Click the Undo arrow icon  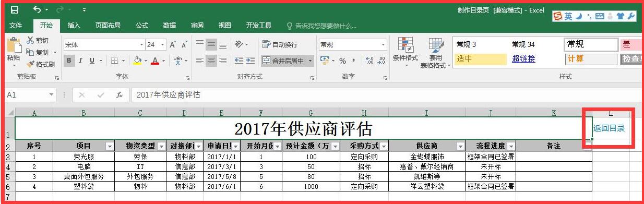pyautogui.click(x=37, y=10)
